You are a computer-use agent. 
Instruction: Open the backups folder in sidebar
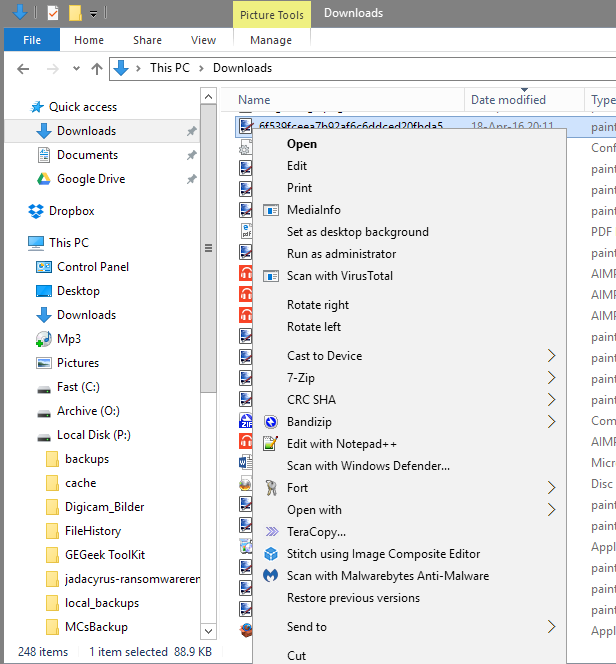point(87,459)
